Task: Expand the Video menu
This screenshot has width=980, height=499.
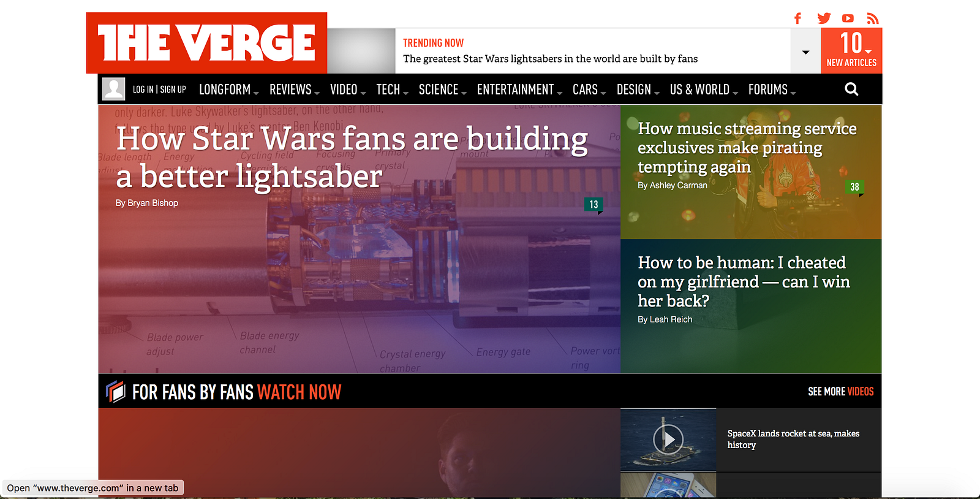Action: 347,90
